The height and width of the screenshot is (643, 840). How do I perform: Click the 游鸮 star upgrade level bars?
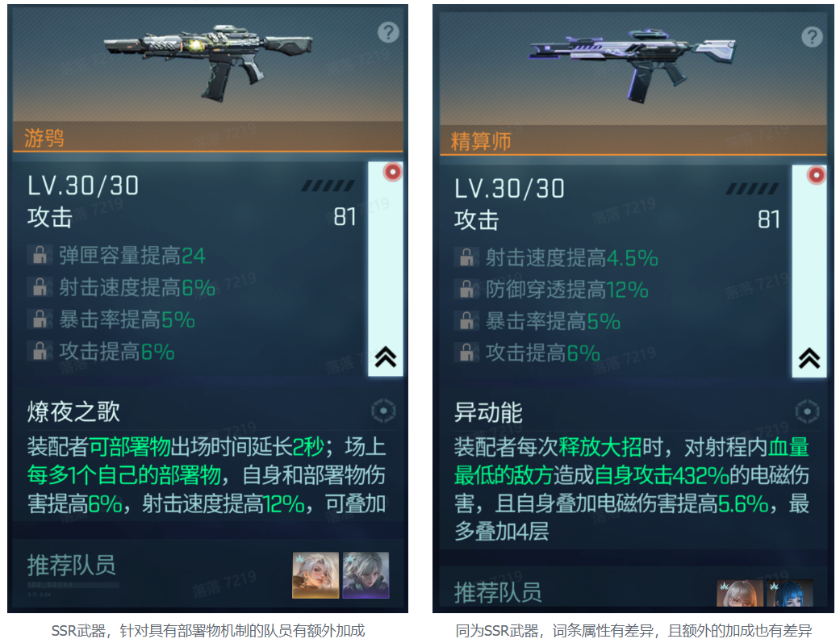pos(328,186)
